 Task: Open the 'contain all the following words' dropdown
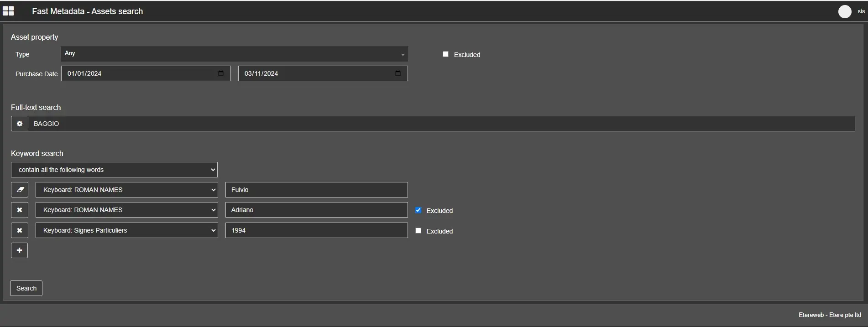114,170
